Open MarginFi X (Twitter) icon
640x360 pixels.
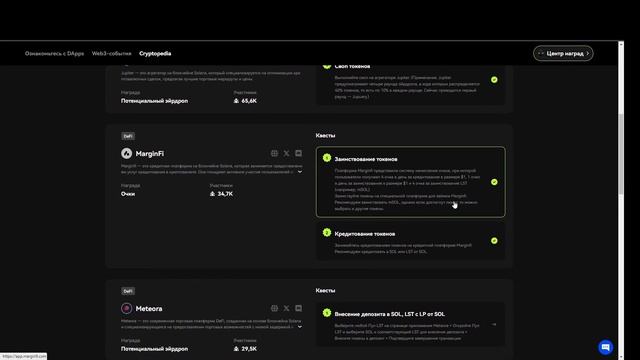pos(287,153)
